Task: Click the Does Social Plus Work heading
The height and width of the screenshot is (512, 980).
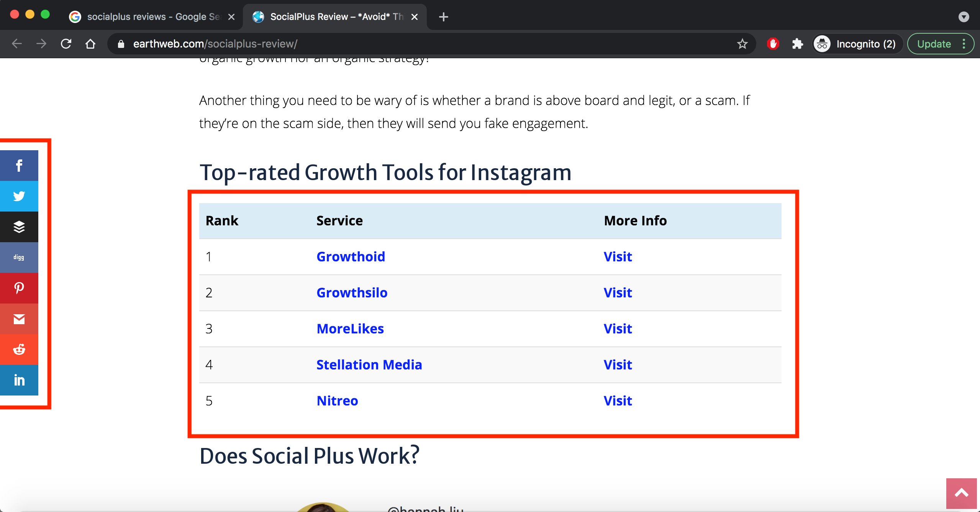Action: point(310,456)
